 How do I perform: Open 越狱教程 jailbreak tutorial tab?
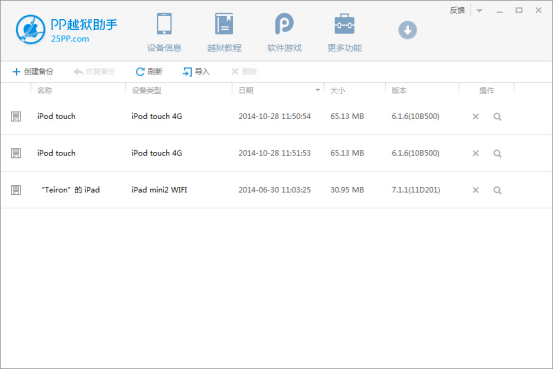coord(224,32)
